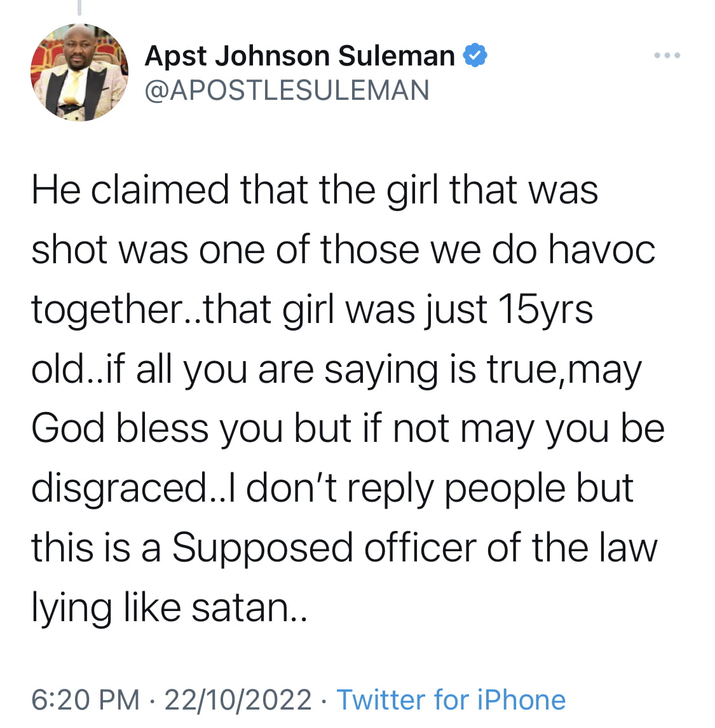Screen dimensions: 715x728
Task: Click the thread connector line above avatar
Action: [79, 8]
